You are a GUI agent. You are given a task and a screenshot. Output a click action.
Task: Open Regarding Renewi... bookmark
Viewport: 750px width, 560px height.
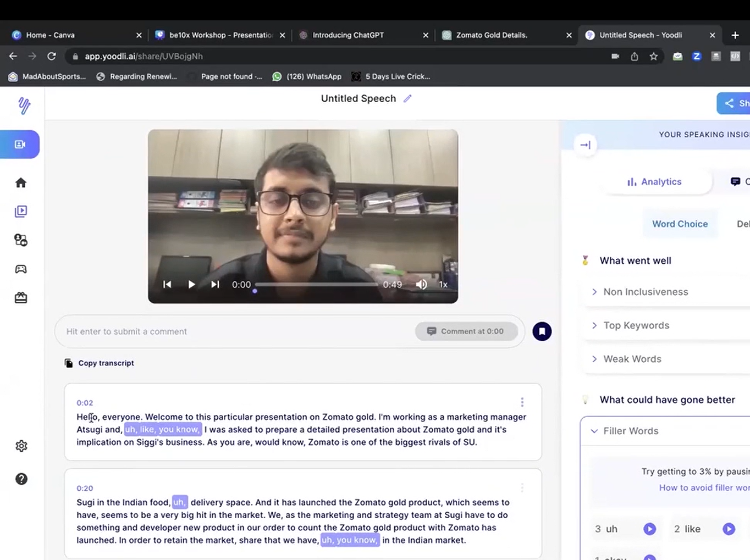click(x=136, y=76)
